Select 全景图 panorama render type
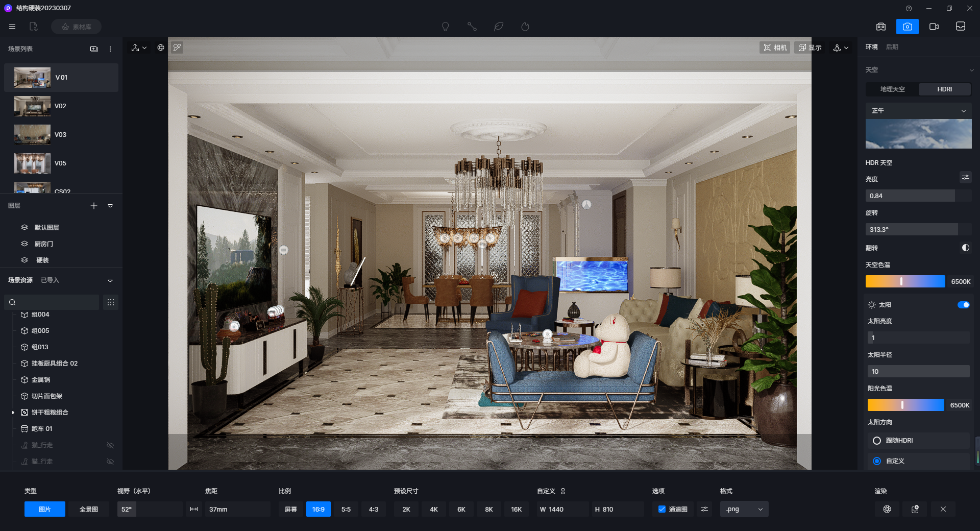This screenshot has height=531, width=980. [x=89, y=510]
